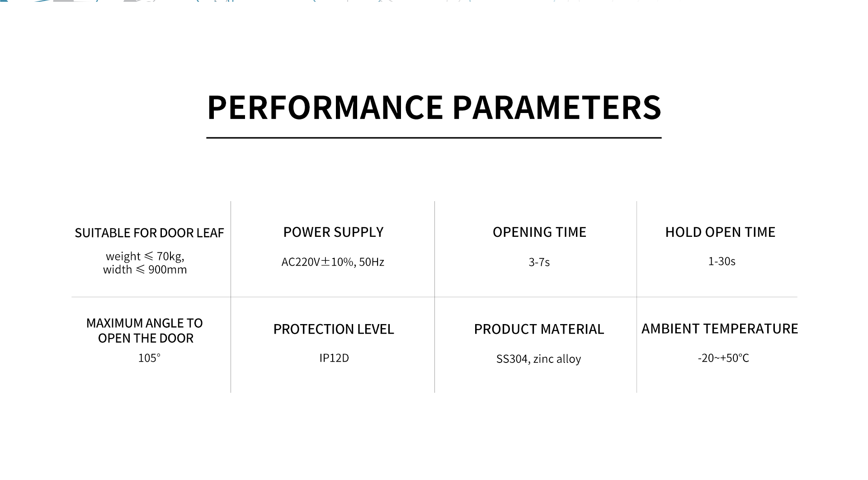
Task: Click the SS304, zinc alloy text
Action: pyautogui.click(x=538, y=359)
